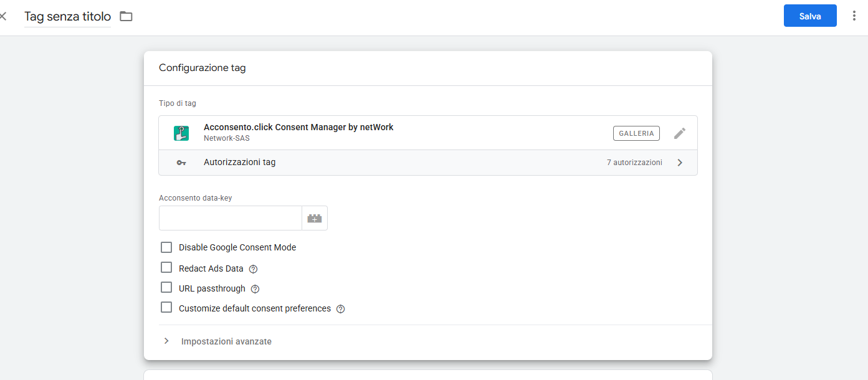Open the folder icon beside the tag title
The height and width of the screenshot is (380, 868).
(126, 16)
